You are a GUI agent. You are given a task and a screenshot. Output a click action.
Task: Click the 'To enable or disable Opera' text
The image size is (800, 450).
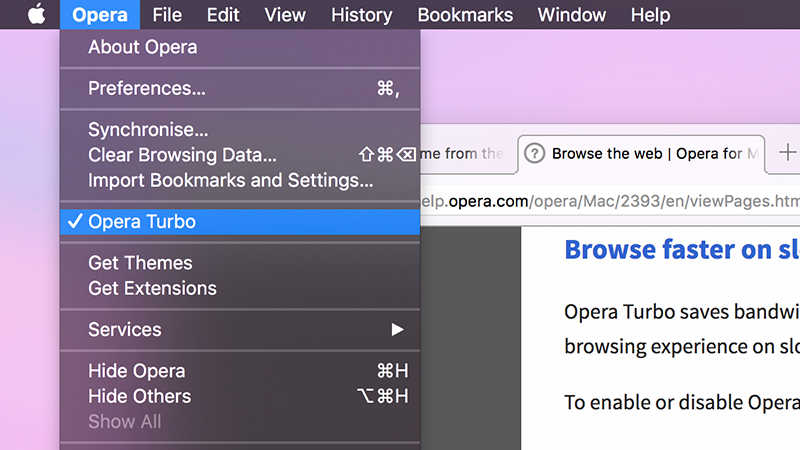[x=682, y=403]
